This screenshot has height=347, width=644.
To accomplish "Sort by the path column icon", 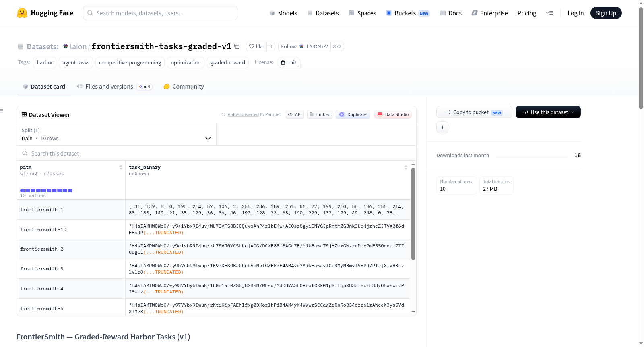I will point(121,167).
